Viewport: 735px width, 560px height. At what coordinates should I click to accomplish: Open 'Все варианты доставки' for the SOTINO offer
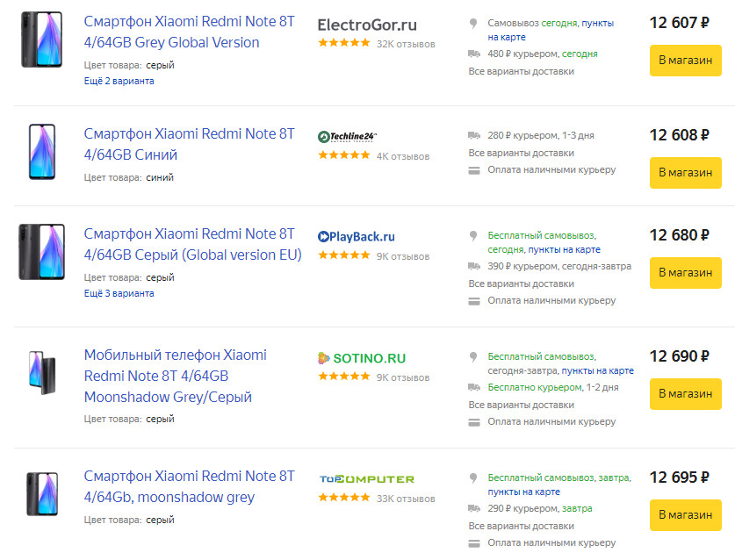coord(522,405)
